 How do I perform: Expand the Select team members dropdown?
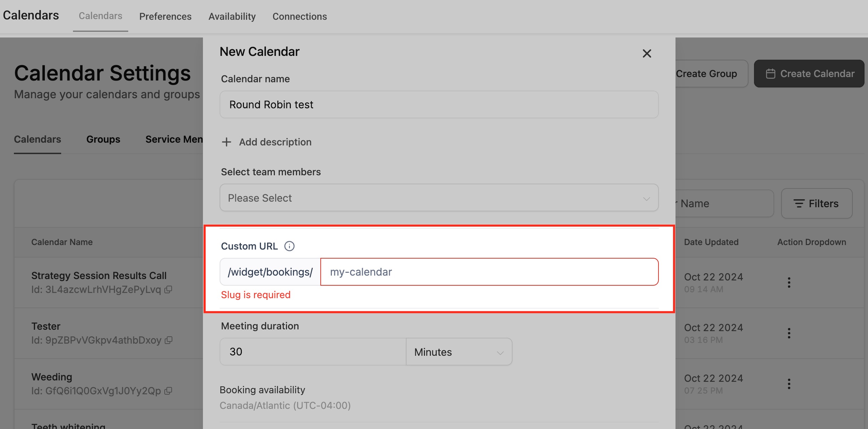(439, 198)
